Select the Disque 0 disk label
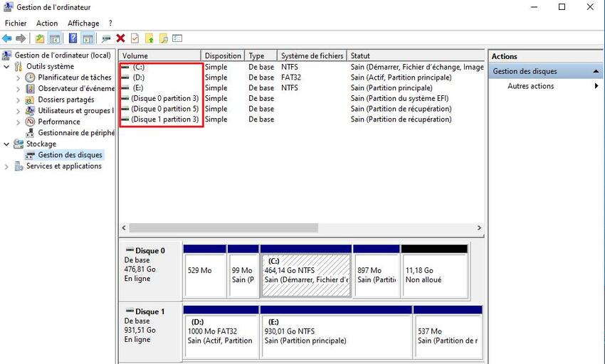Viewport: 605px width, 364px height. coord(150,251)
